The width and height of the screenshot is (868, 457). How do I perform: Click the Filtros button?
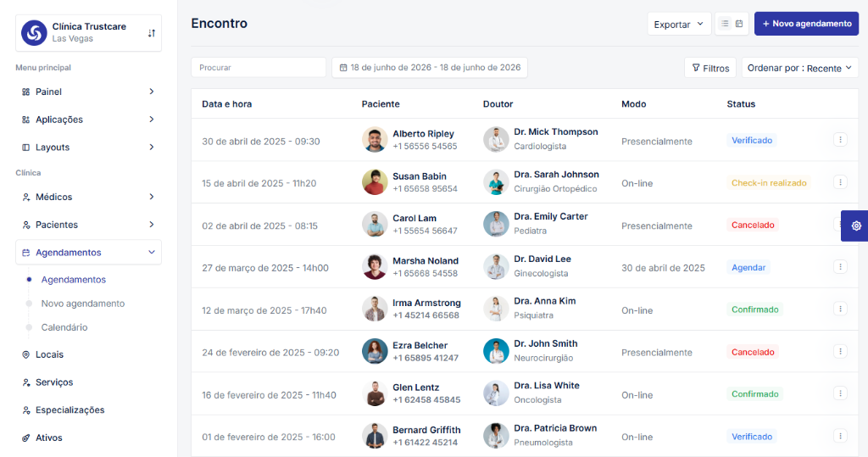[x=710, y=68]
